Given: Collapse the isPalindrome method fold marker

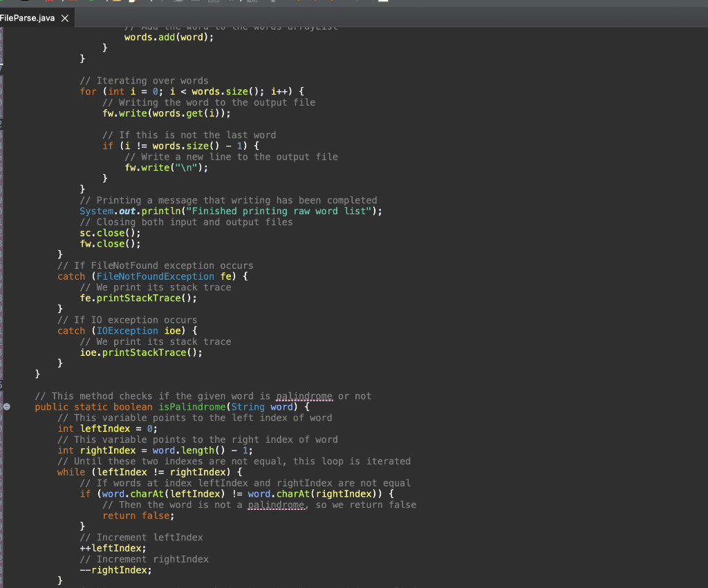Looking at the screenshot, I should 6,406.
